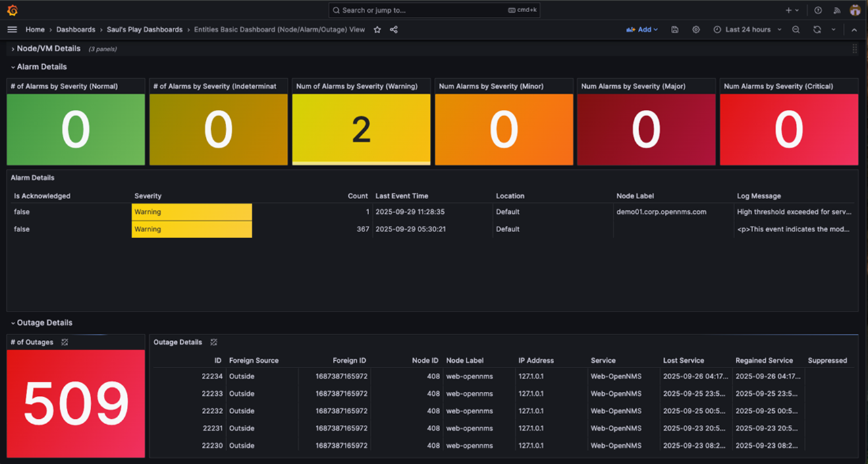Open the help question mark icon
Viewport: 868px width, 464px height.
click(817, 10)
